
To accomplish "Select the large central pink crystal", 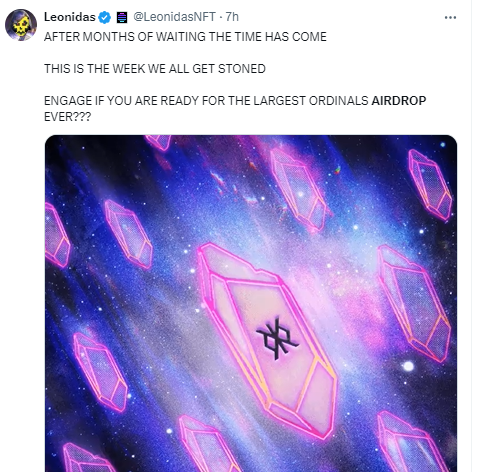I will (x=267, y=340).
